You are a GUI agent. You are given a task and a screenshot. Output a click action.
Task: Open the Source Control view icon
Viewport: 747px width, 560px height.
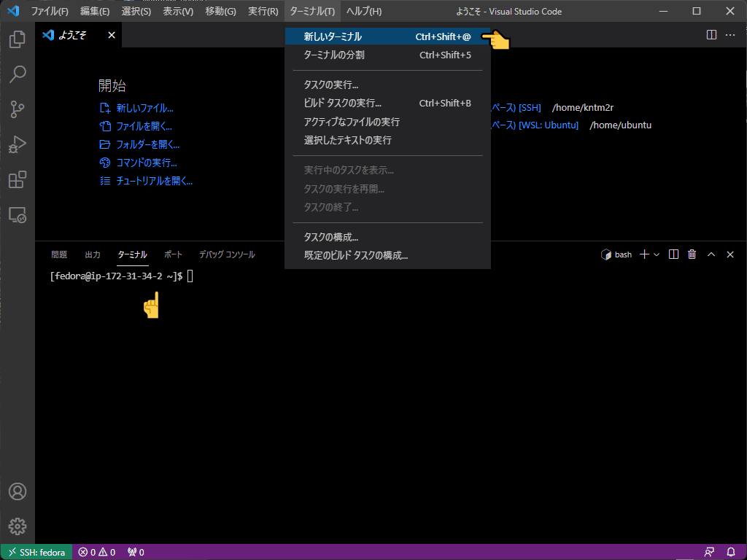(18, 109)
